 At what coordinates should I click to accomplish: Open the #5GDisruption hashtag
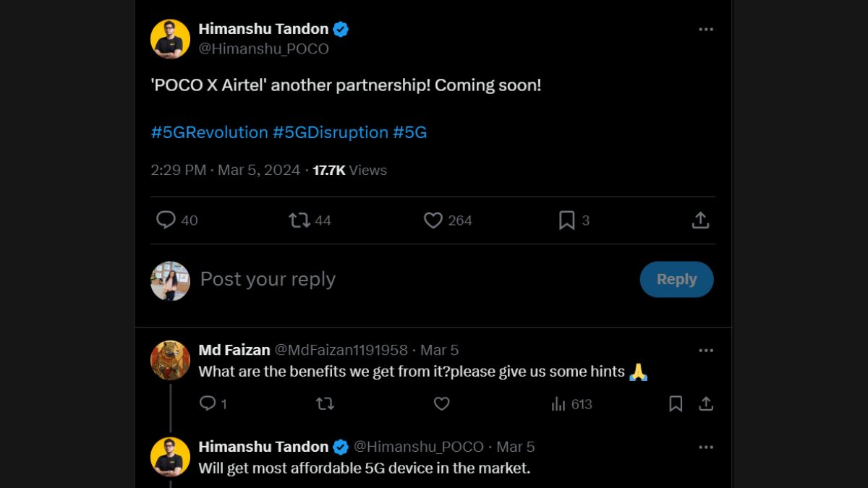331,132
